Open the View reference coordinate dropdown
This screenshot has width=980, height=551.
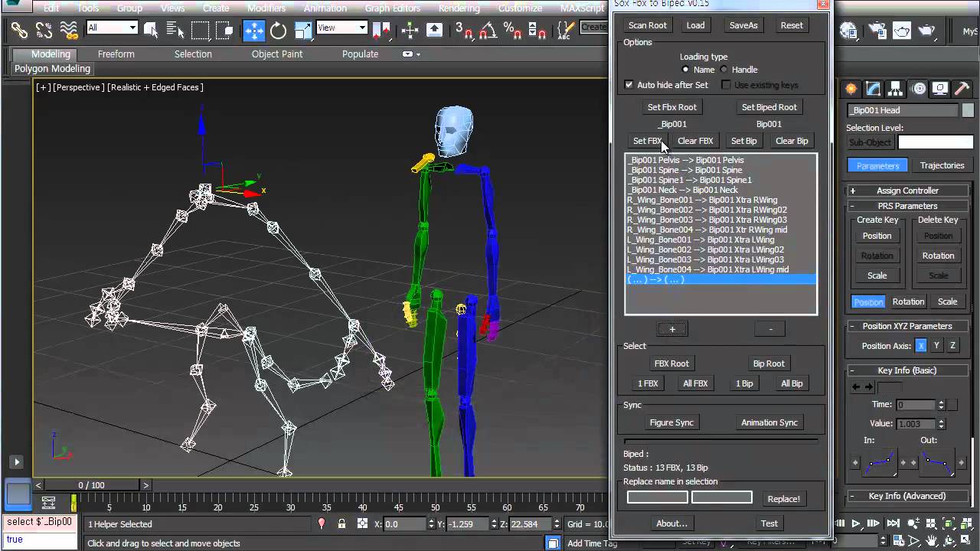coord(342,28)
